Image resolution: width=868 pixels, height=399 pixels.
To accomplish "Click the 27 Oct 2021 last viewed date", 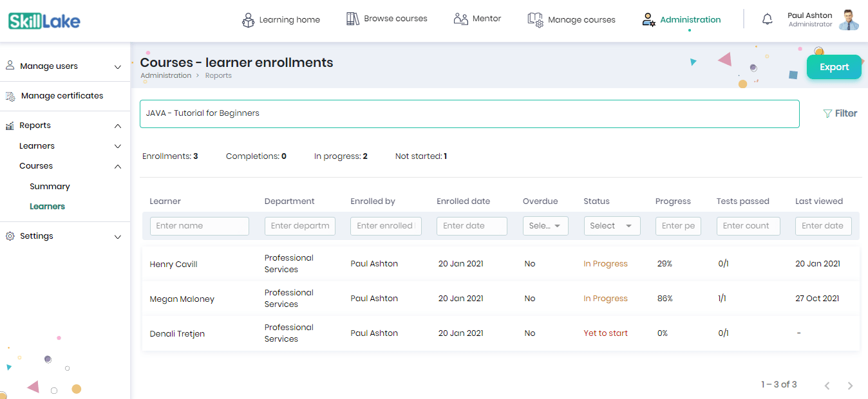I will click(818, 299).
